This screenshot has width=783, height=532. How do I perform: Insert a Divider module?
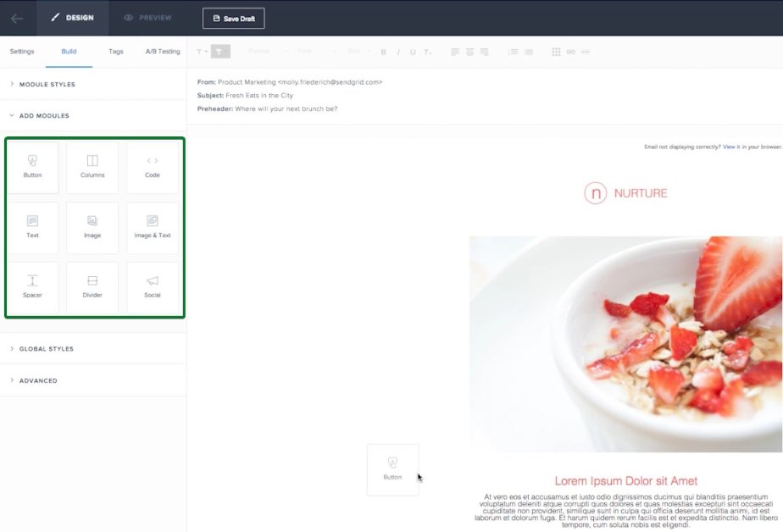point(92,287)
